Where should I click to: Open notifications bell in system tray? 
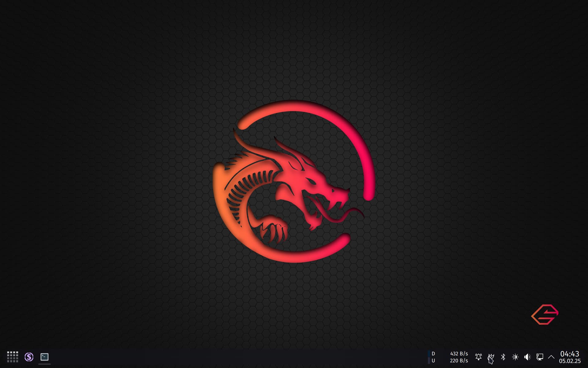[478, 357]
